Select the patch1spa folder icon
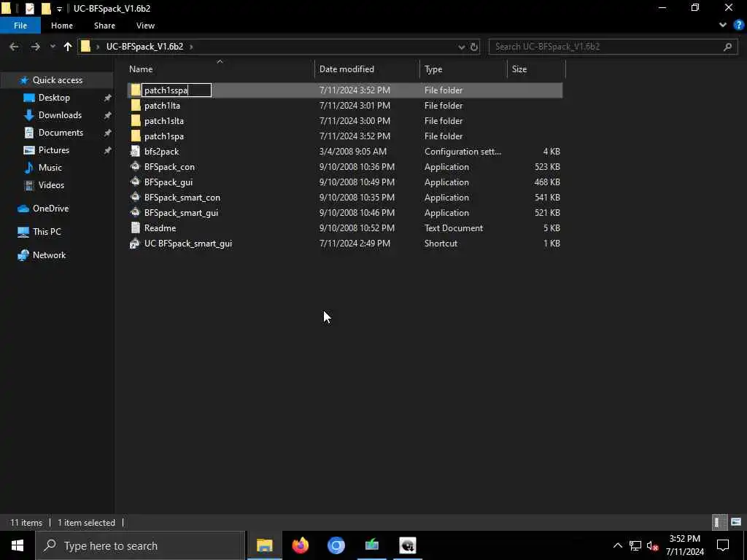Viewport: 747px width, 560px height. pyautogui.click(x=136, y=136)
